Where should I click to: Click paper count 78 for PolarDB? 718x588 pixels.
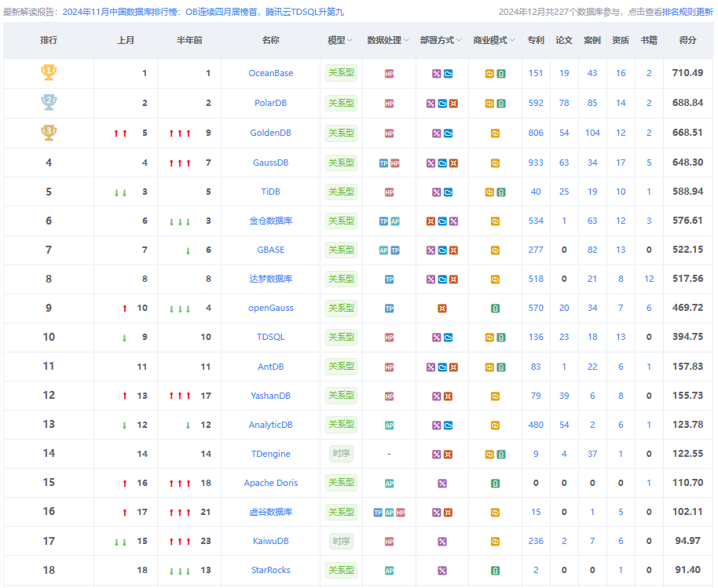(x=564, y=103)
